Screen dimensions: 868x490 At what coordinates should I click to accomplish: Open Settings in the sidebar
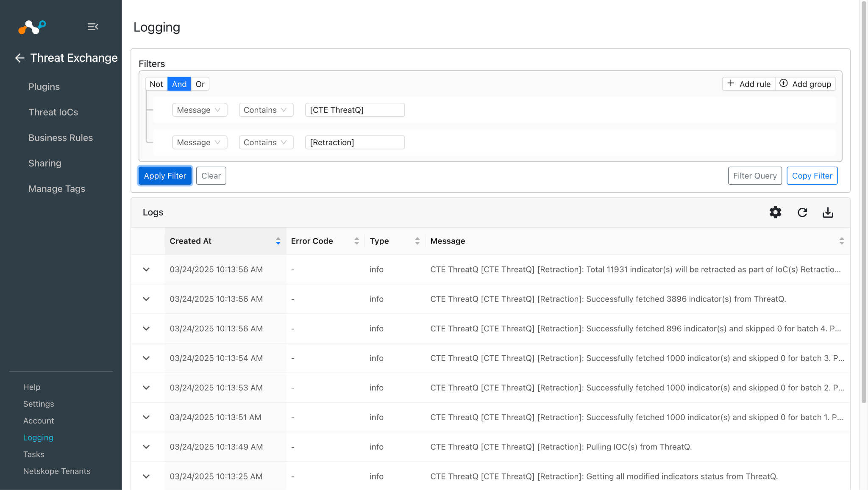39,404
